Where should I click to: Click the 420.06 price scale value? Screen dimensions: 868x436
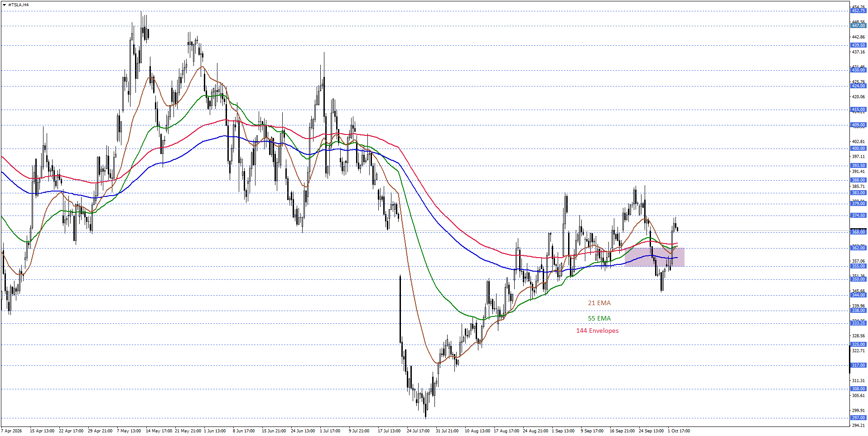(858, 97)
